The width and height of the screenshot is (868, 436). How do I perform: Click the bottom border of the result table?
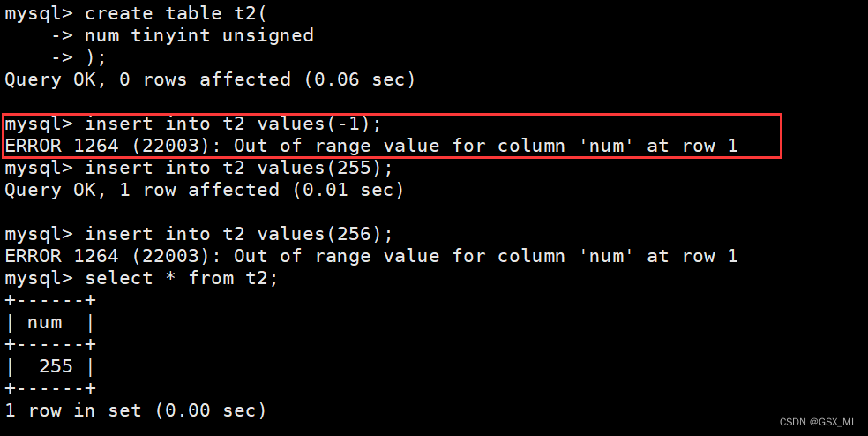pyautogui.click(x=50, y=388)
